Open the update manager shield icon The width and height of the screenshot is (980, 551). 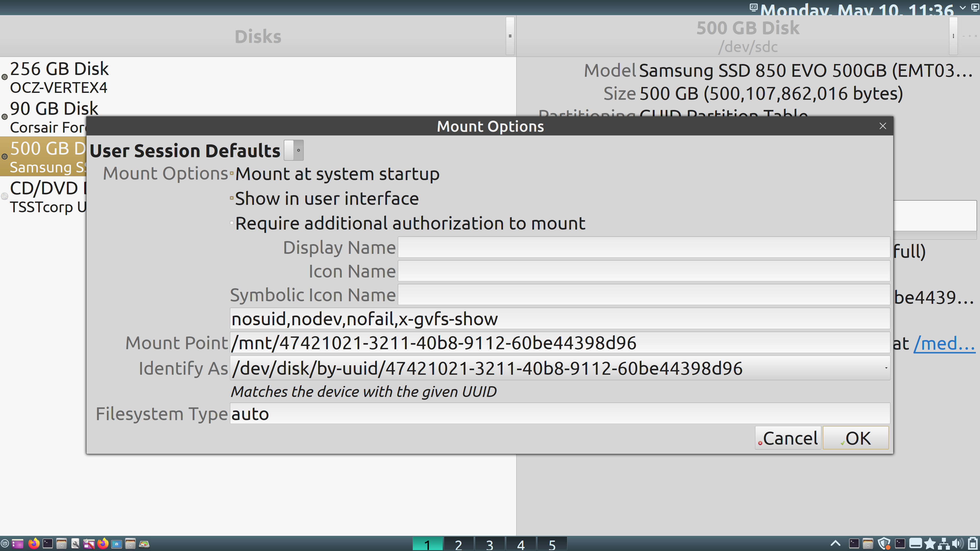pos(884,543)
